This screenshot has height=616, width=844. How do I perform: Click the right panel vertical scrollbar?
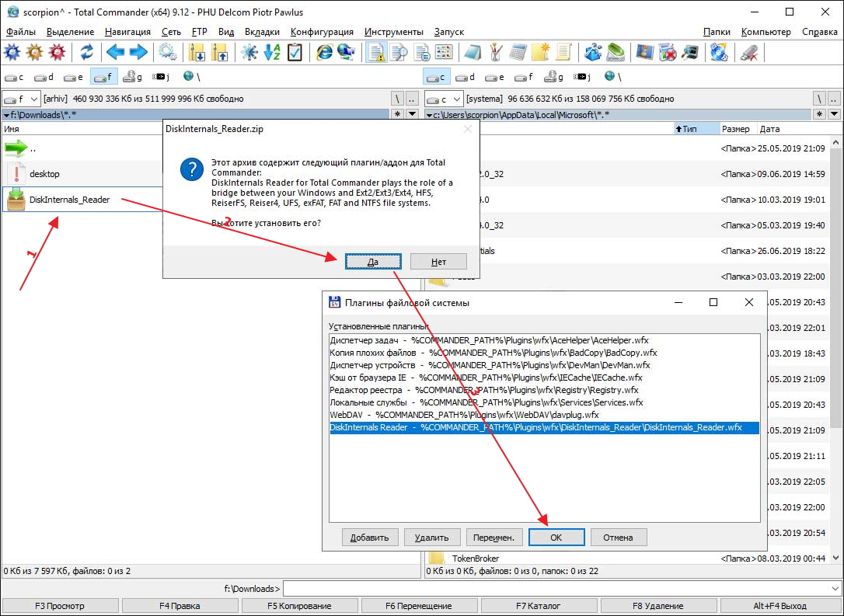(836, 311)
